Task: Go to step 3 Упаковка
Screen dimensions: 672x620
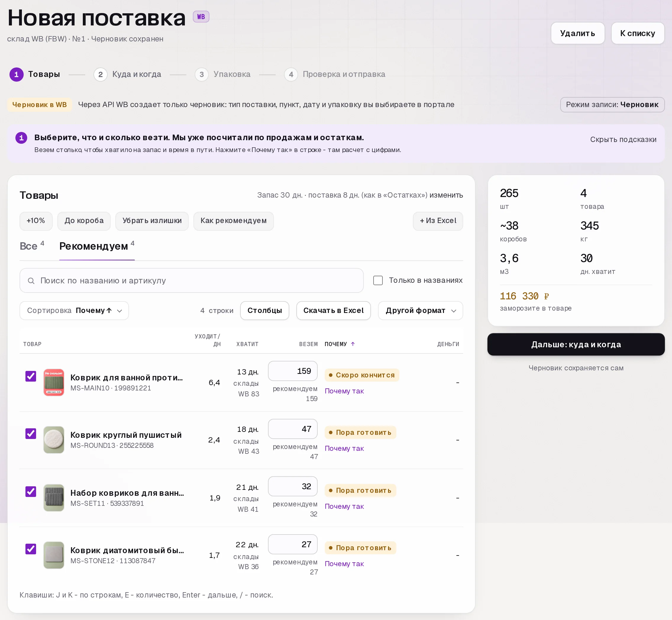Action: [223, 75]
